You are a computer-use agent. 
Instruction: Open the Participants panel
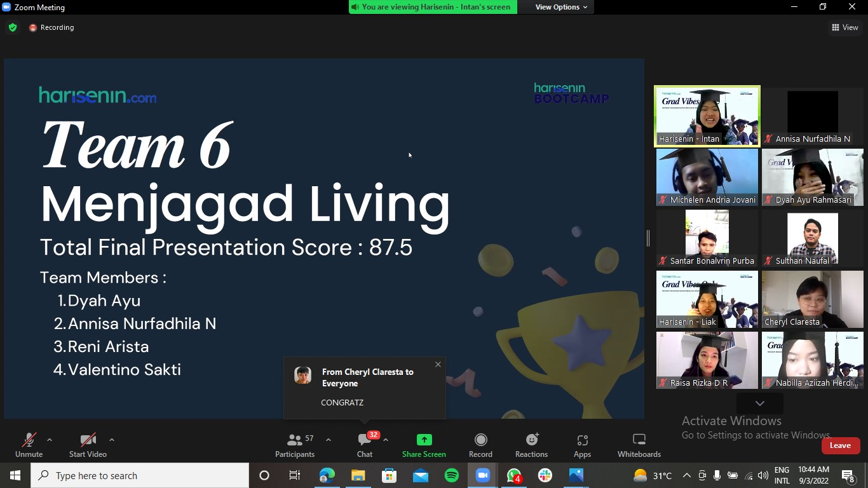point(295,445)
